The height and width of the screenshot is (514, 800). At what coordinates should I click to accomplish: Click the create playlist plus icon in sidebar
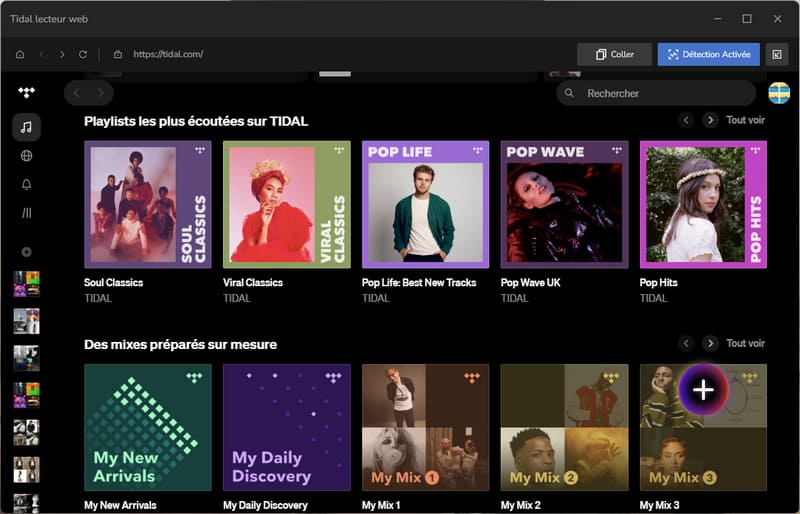[27, 252]
